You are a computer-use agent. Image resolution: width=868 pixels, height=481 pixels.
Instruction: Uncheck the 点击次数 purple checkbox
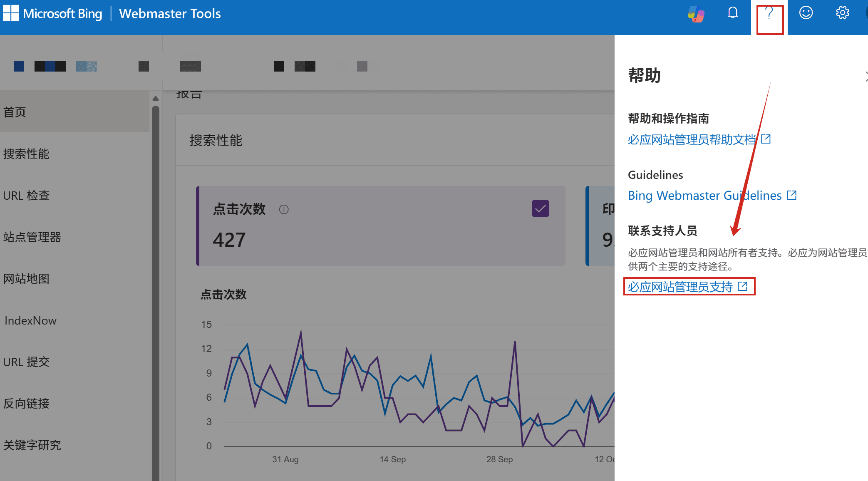(x=540, y=208)
